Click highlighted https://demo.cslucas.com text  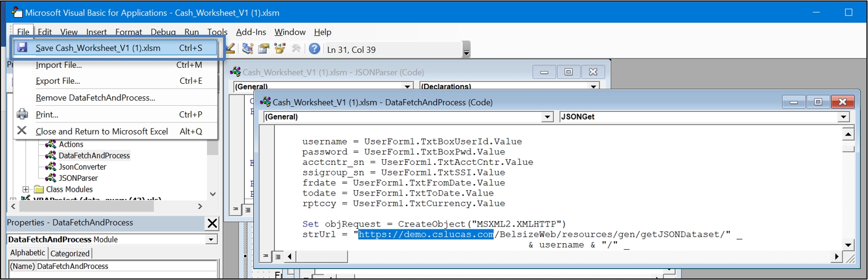tap(426, 235)
